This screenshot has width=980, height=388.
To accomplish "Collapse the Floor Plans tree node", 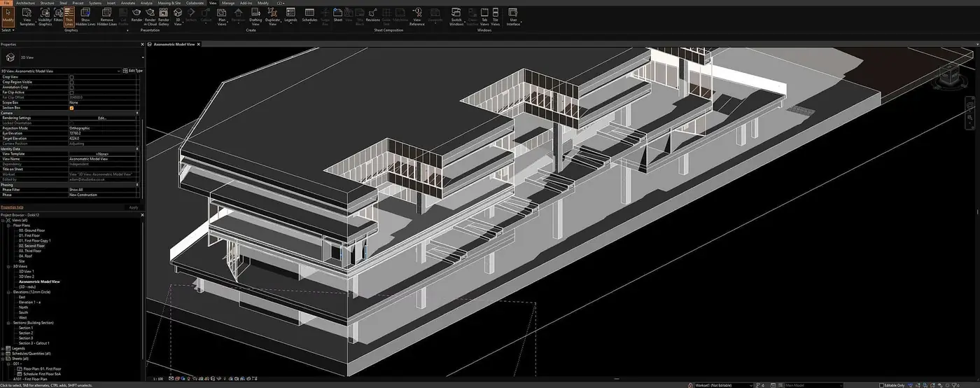I will tap(8, 226).
